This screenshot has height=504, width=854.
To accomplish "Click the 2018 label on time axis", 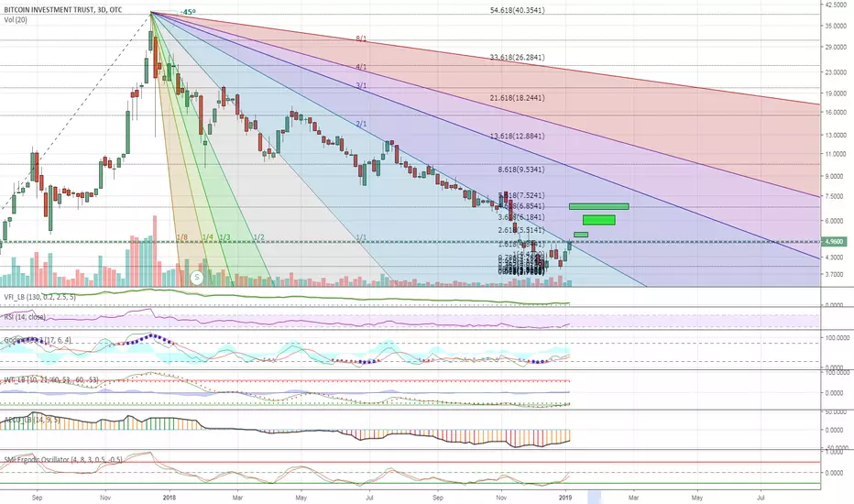I will click(170, 498).
